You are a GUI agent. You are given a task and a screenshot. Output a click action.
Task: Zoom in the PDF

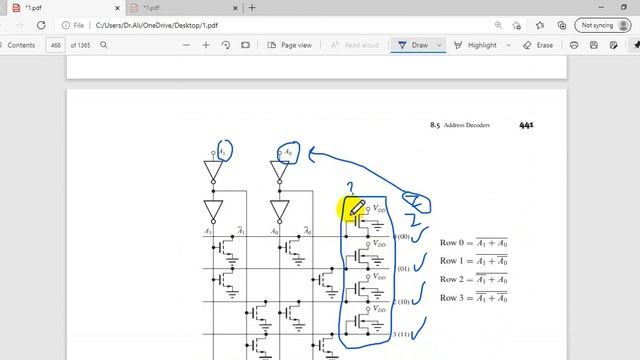[206, 45]
